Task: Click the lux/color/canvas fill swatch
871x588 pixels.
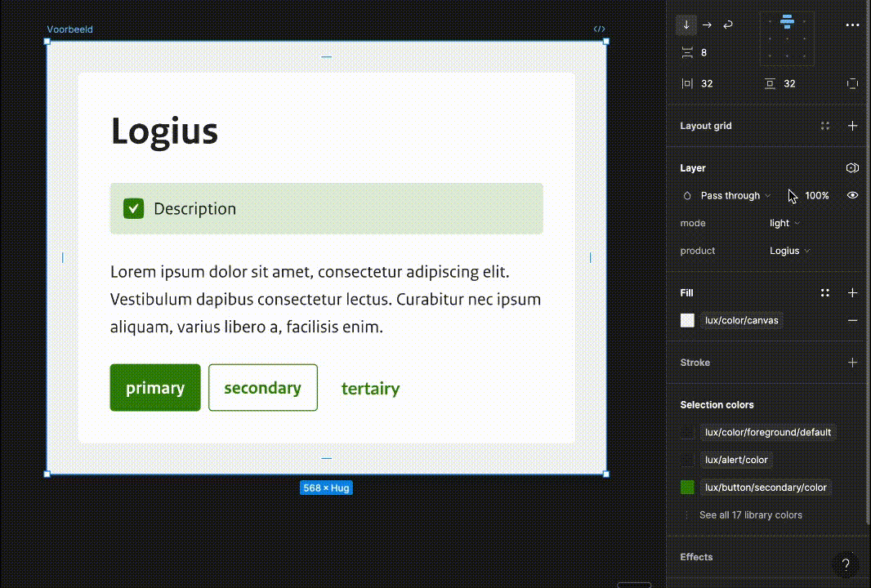Action: point(687,320)
